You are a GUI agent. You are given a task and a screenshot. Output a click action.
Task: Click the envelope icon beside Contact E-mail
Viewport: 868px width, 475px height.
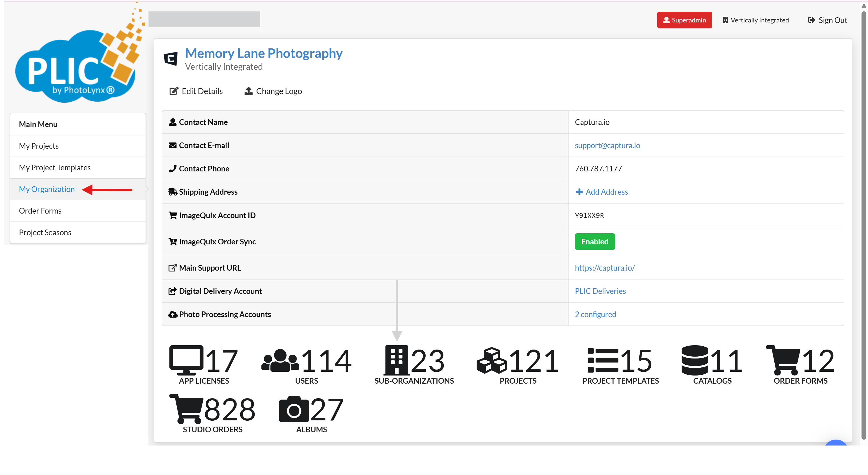(x=173, y=145)
